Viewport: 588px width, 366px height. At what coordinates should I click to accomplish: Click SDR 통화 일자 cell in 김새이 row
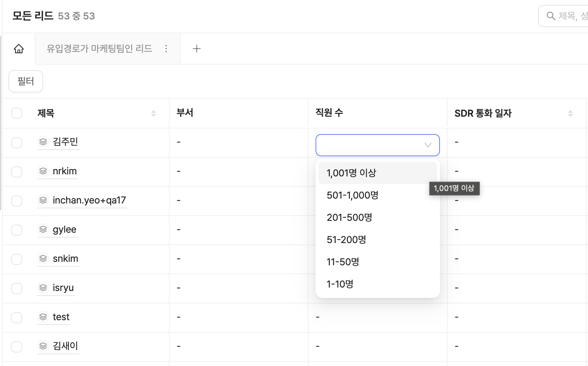[x=517, y=347]
